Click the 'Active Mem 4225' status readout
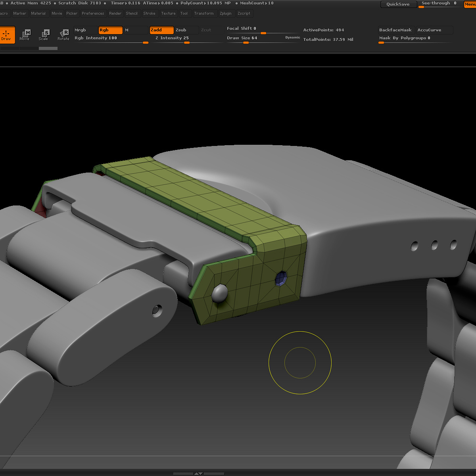The width and height of the screenshot is (476, 476). click(x=31, y=3)
